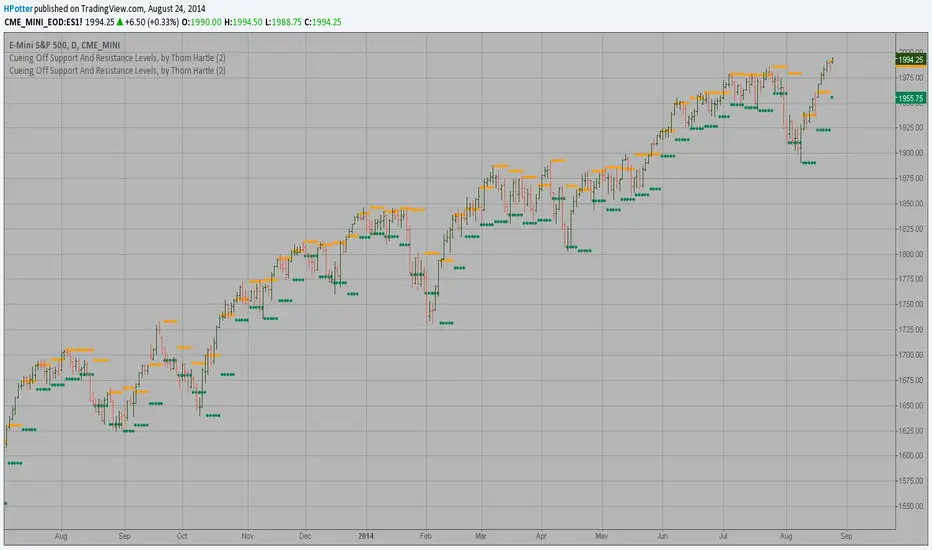Click the open value O:1990.00
Viewport: 932px width, 550px height.
coord(201,22)
